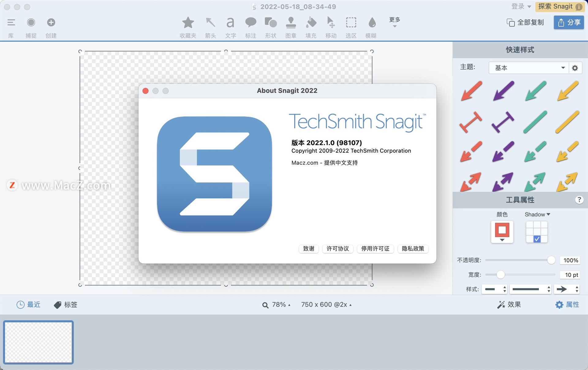
Task: Expand the More tools dropdown
Action: 394,22
